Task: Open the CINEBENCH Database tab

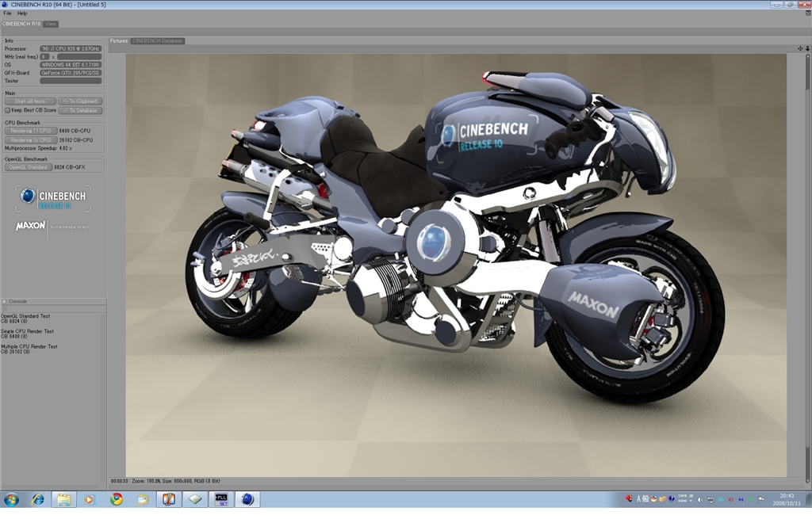Action: pos(158,41)
